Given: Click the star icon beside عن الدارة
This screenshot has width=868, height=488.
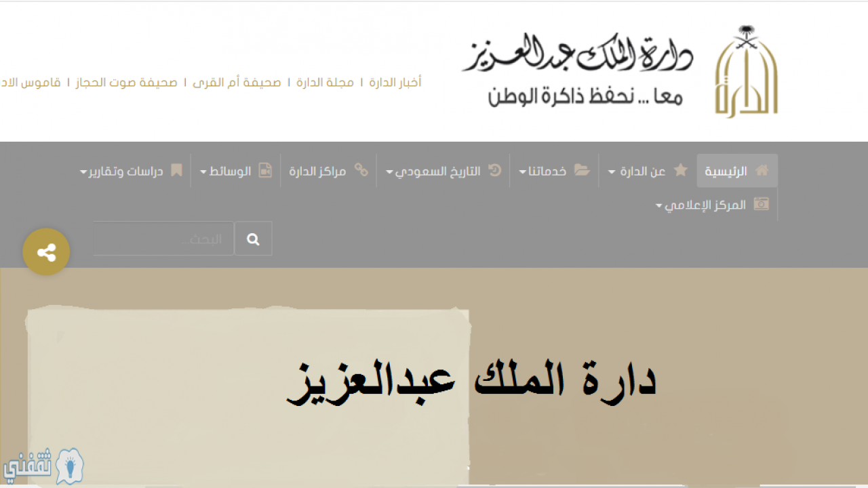Looking at the screenshot, I should coord(681,170).
